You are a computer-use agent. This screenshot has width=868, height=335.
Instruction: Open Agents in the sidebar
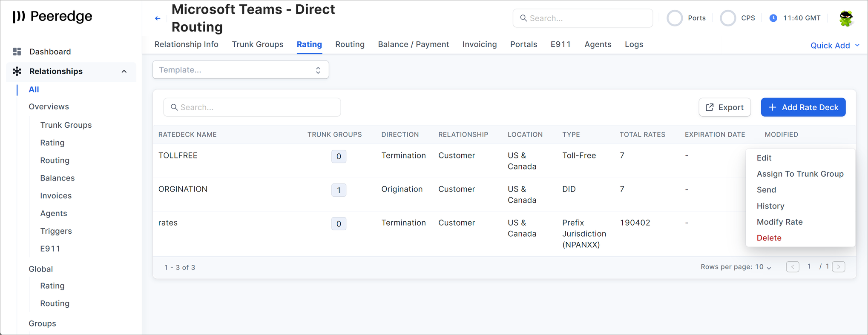click(x=54, y=213)
